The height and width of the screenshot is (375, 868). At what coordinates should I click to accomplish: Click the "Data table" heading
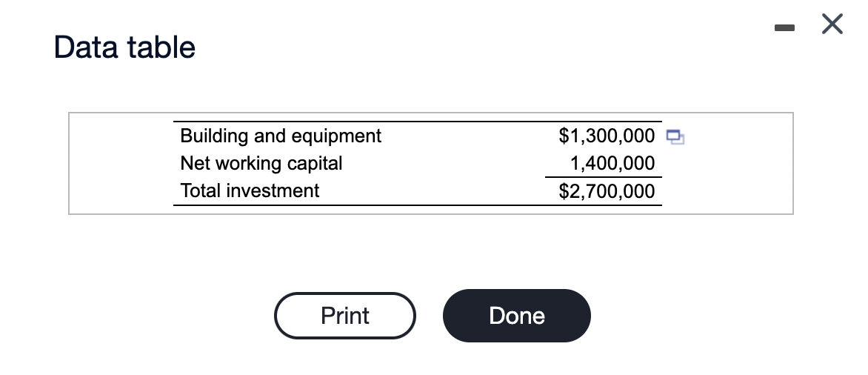click(x=124, y=47)
